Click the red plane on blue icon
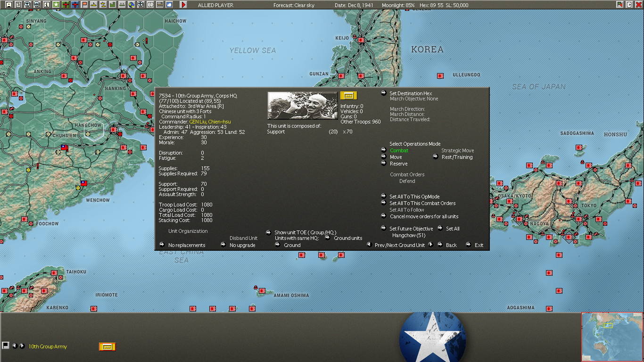The height and width of the screenshot is (362, 644). (75, 5)
